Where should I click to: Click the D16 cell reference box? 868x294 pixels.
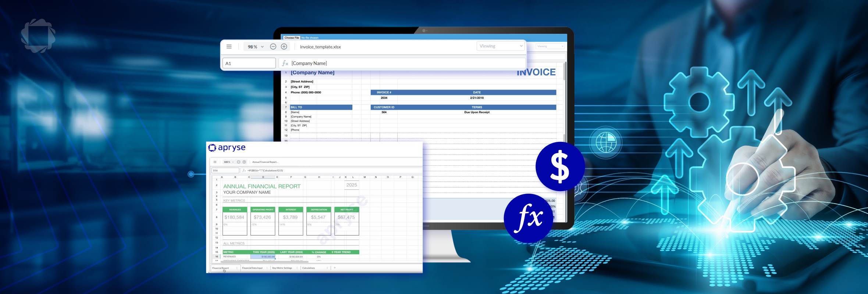(225, 171)
